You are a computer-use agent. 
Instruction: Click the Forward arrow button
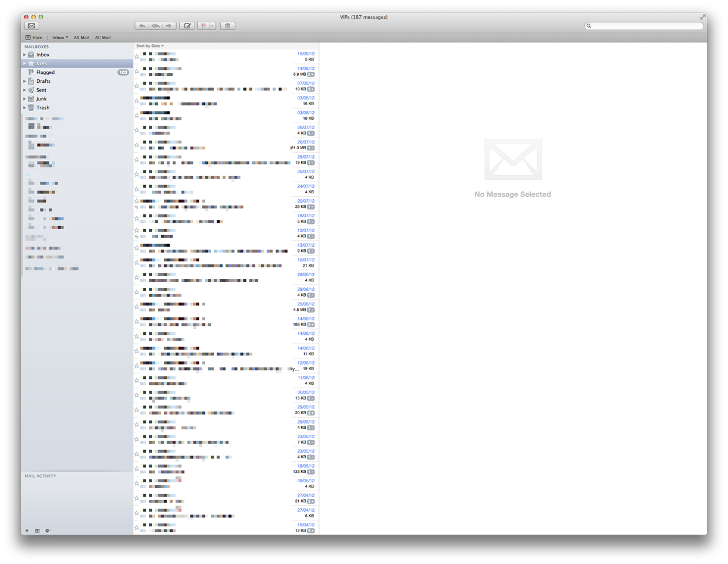(169, 26)
